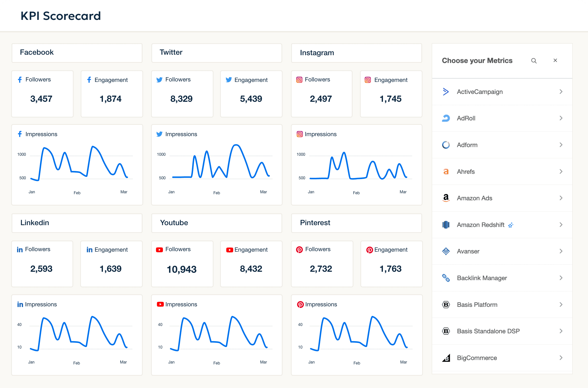Image resolution: width=588 pixels, height=388 pixels.
Task: Close the Choose your Metrics panel
Action: pyautogui.click(x=555, y=60)
